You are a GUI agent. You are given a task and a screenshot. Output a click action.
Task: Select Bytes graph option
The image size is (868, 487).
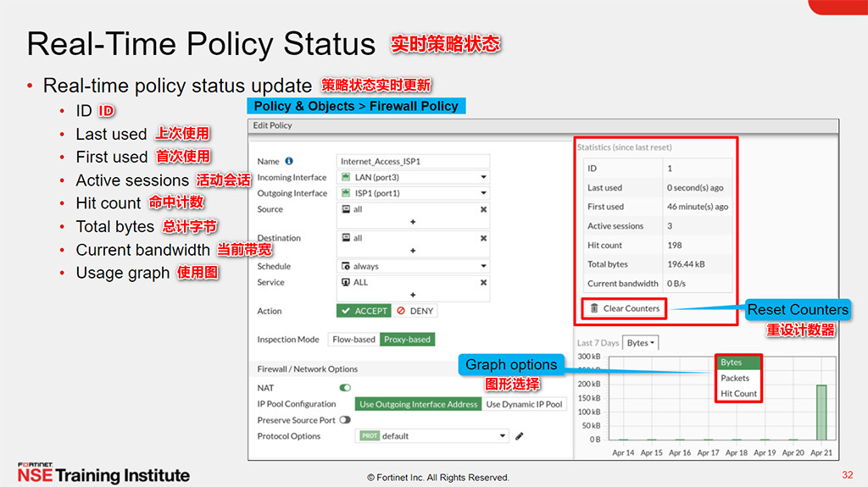click(738, 362)
